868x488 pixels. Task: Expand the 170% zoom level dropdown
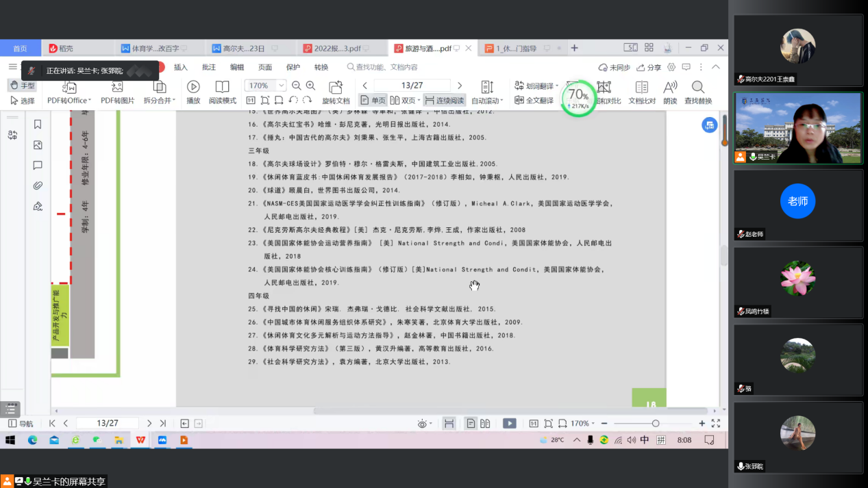281,86
